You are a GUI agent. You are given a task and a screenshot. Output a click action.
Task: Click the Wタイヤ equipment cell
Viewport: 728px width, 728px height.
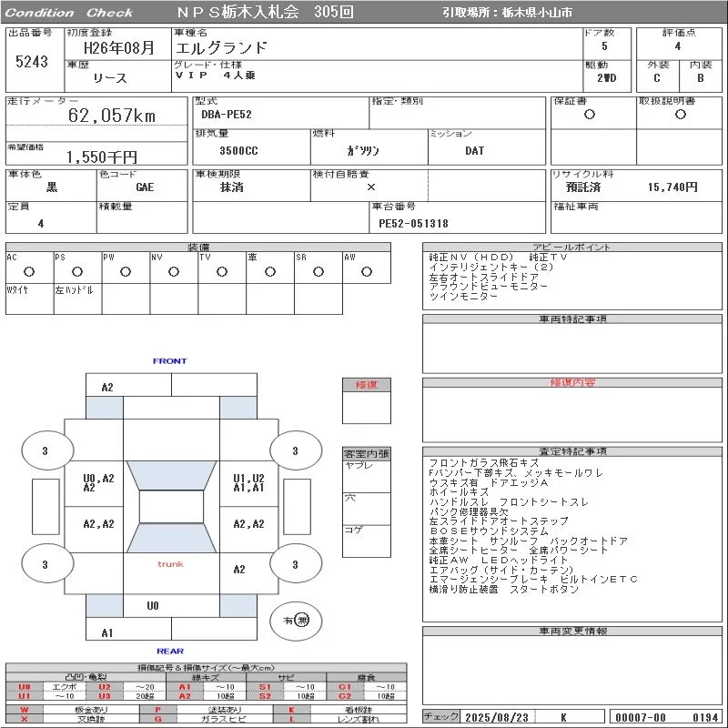click(30, 299)
